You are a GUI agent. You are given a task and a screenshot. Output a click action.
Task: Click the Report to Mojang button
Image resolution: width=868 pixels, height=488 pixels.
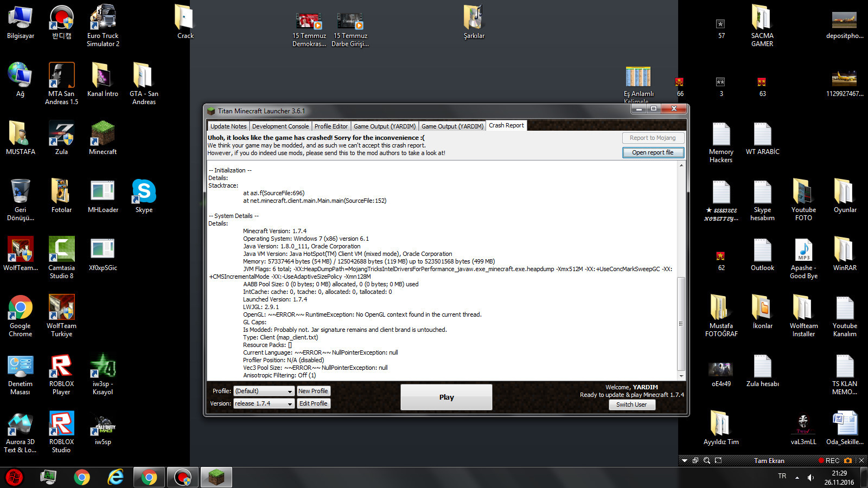(x=653, y=138)
